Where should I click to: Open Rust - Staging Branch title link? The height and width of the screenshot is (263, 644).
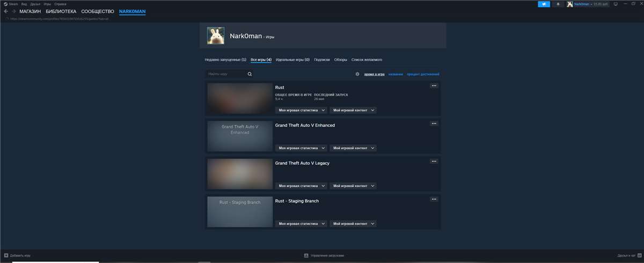297,201
